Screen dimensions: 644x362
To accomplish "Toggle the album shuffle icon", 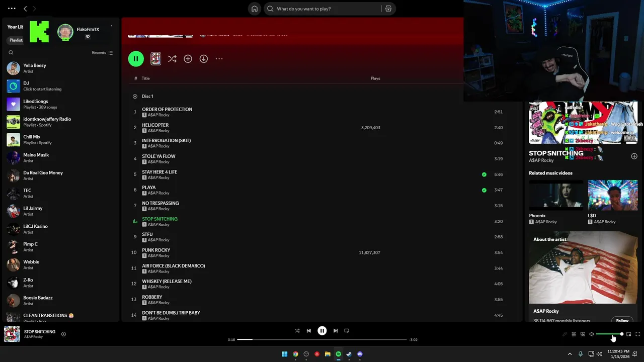I will pyautogui.click(x=172, y=59).
